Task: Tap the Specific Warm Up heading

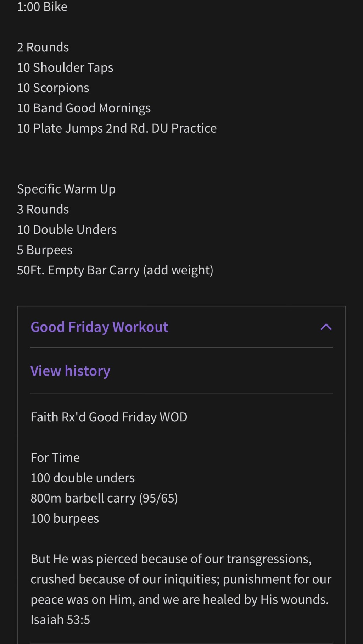Action: coord(66,189)
